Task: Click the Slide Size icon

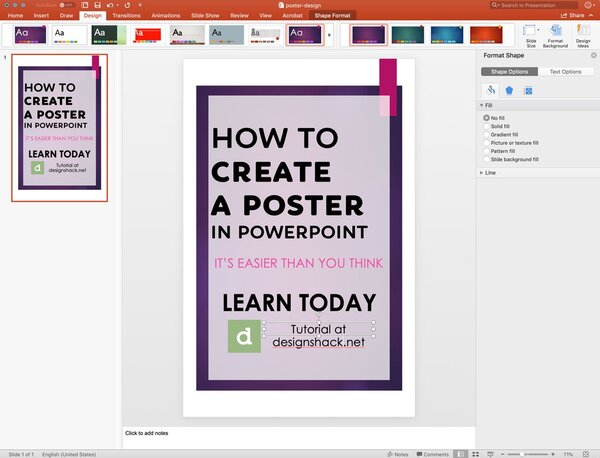Action: [531, 32]
